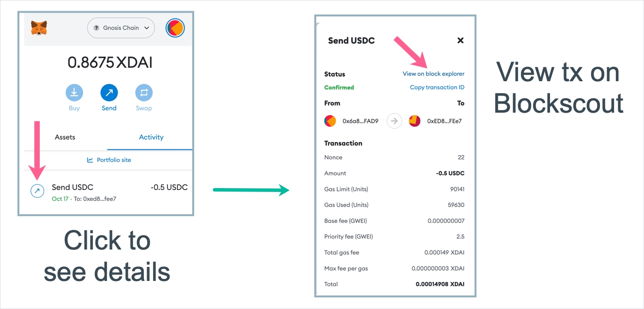Click the Gas Limit value 90141
This screenshot has height=309, width=644.
(457, 190)
